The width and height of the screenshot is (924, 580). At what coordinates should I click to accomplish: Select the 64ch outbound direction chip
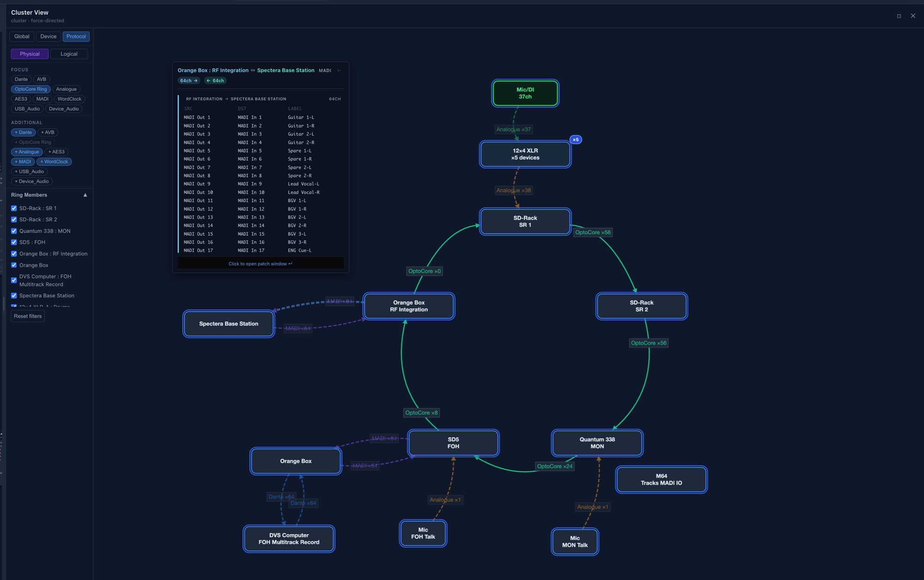pyautogui.click(x=189, y=81)
